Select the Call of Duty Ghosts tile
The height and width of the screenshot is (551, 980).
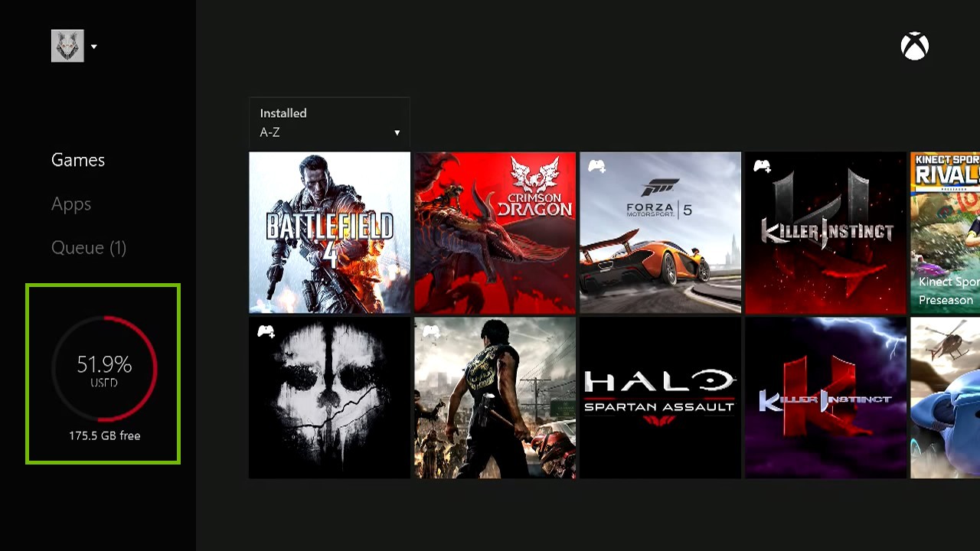329,398
